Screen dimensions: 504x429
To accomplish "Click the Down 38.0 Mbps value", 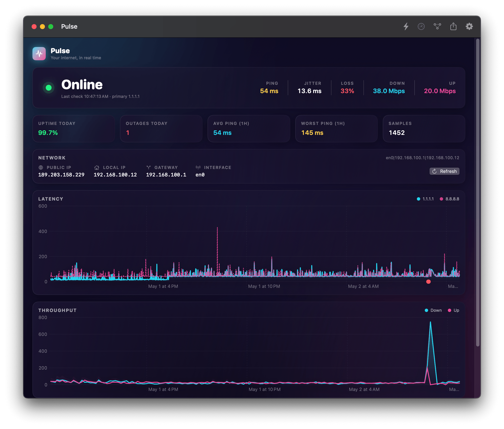I will tap(389, 91).
